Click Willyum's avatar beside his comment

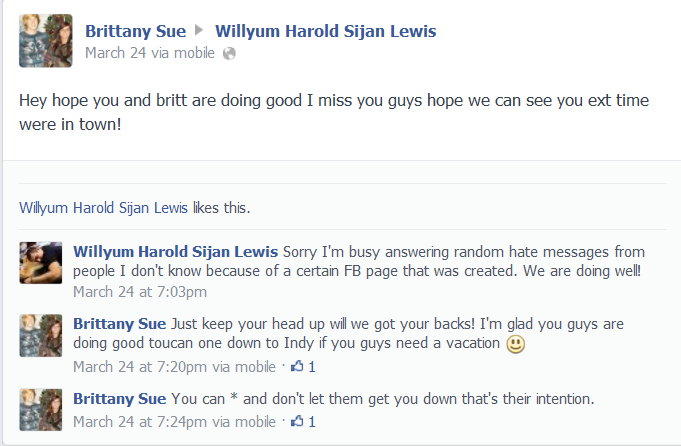point(40,263)
